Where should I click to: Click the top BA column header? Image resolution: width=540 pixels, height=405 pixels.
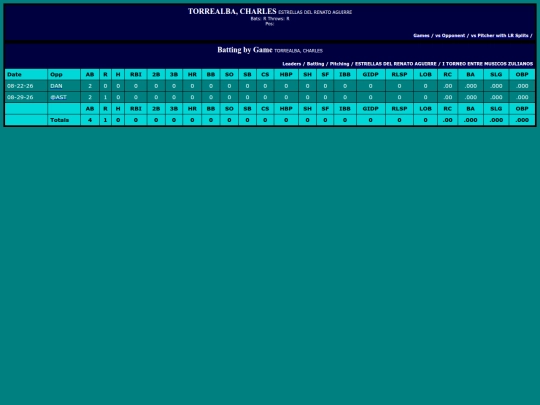[470, 74]
